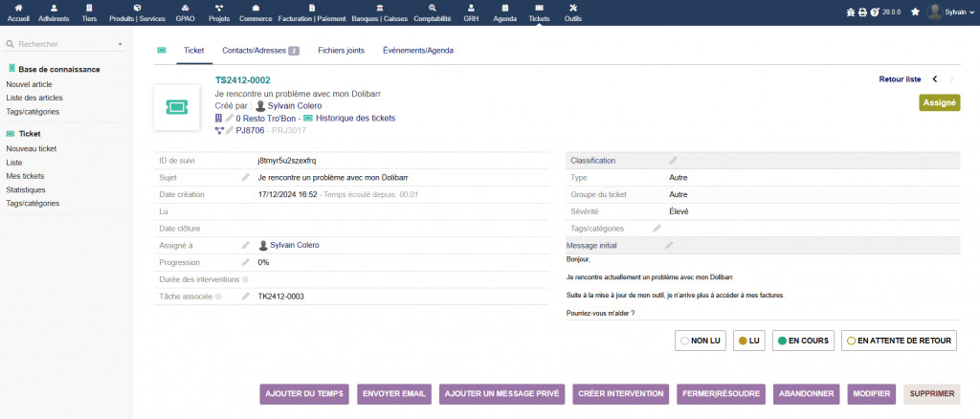Mark ticket status as LU
The image size is (980, 419).
pyautogui.click(x=747, y=341)
